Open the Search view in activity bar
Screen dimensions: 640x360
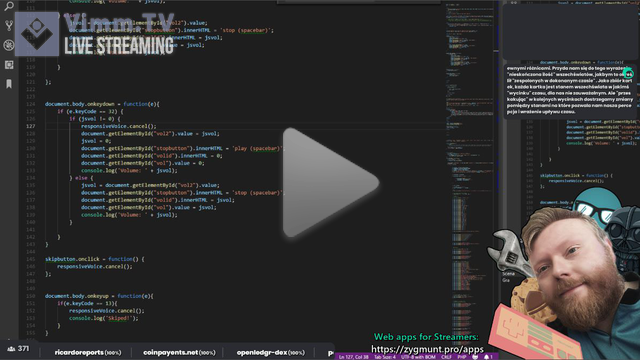9,6
